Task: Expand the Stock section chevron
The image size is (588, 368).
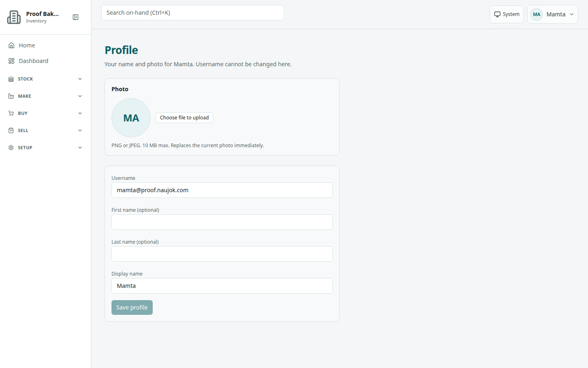Action: pyautogui.click(x=80, y=79)
